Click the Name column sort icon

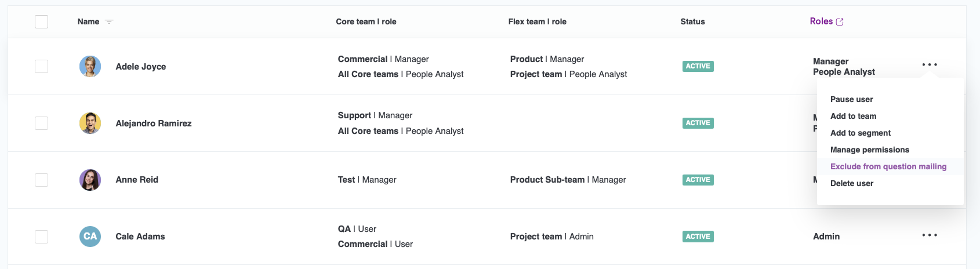pyautogui.click(x=109, y=22)
